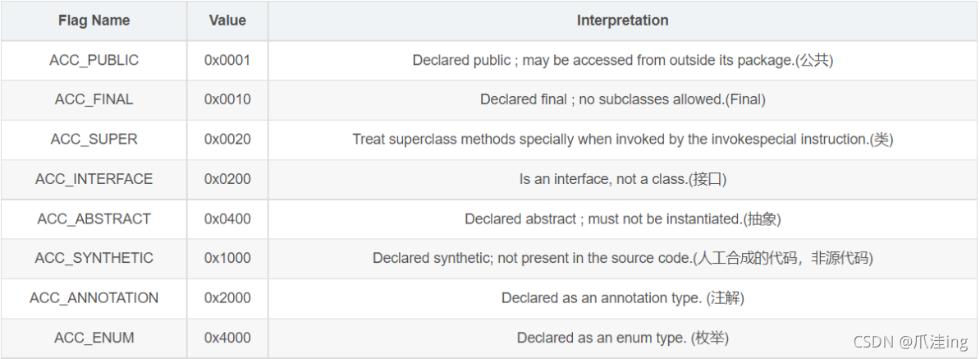The width and height of the screenshot is (980, 359).
Task: Click the 0x1000 value cell
Action: [x=227, y=258]
